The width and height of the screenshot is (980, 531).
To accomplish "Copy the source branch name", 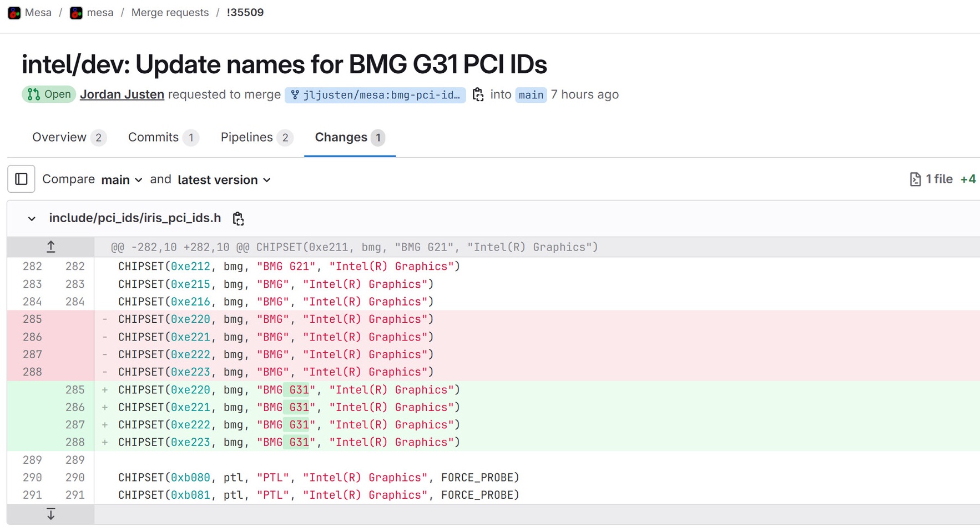I will [478, 94].
